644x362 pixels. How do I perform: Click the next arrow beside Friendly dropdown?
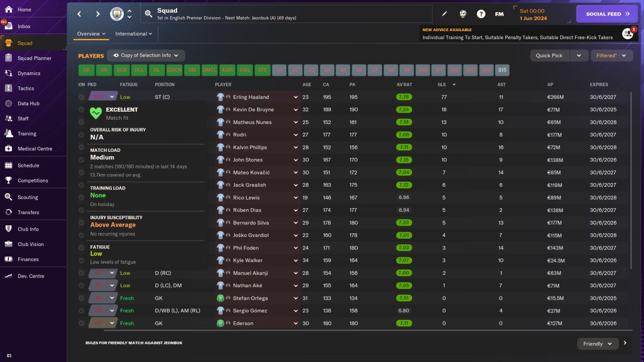click(x=625, y=343)
